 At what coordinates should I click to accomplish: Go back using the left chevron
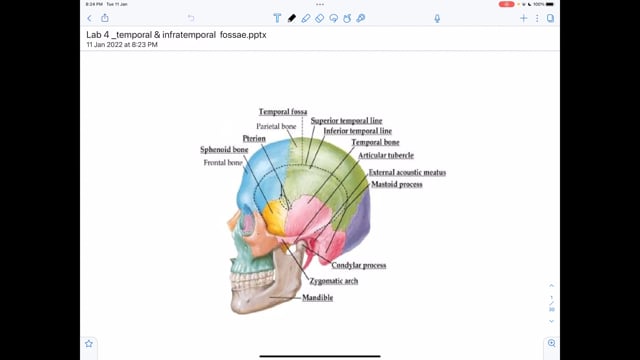tap(89, 18)
